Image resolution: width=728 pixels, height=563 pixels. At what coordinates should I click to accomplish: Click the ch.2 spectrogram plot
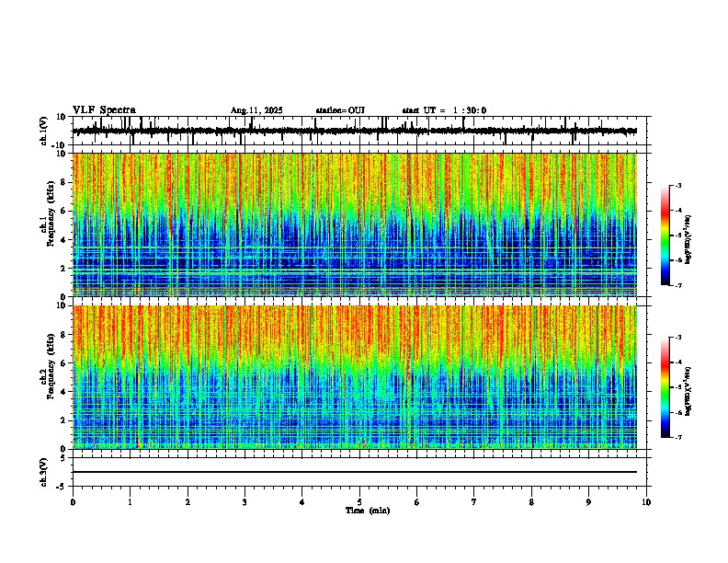tap(355, 377)
